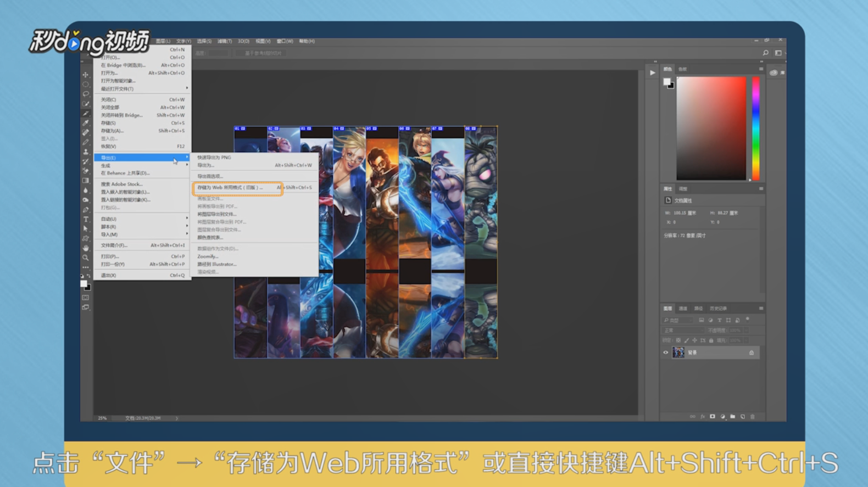This screenshot has width=868, height=487.
Task: Open the Properties panel flyout menu
Action: [761, 189]
